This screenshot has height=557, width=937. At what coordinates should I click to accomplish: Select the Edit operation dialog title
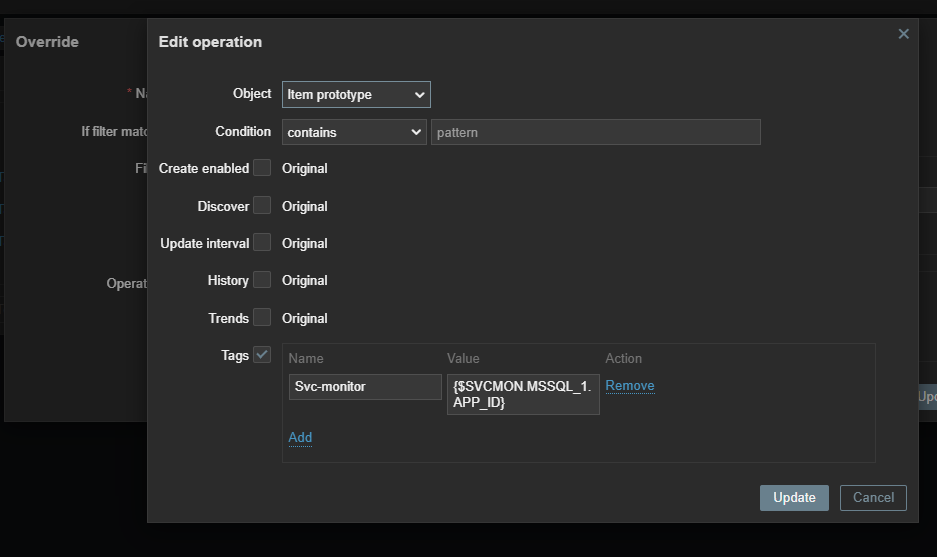pos(210,42)
